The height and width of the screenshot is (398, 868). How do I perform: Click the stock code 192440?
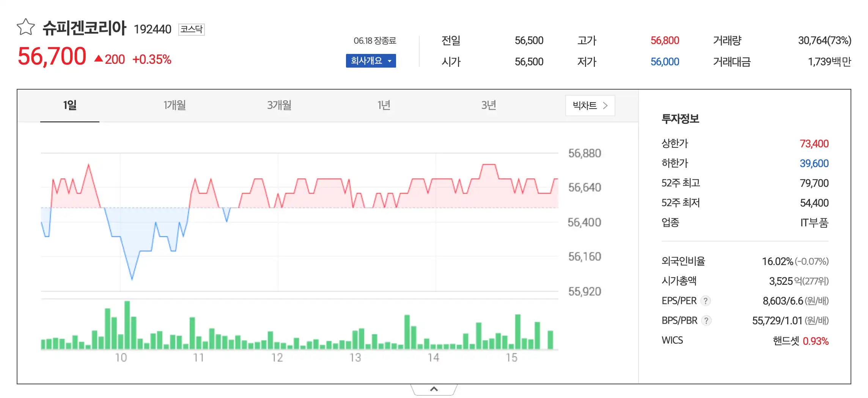pos(153,29)
